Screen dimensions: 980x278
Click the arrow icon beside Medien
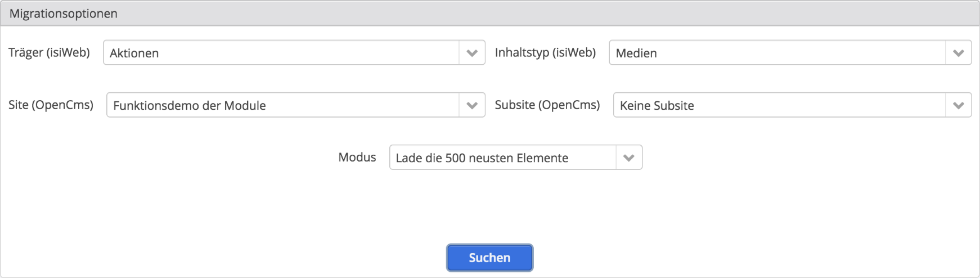coord(959,53)
